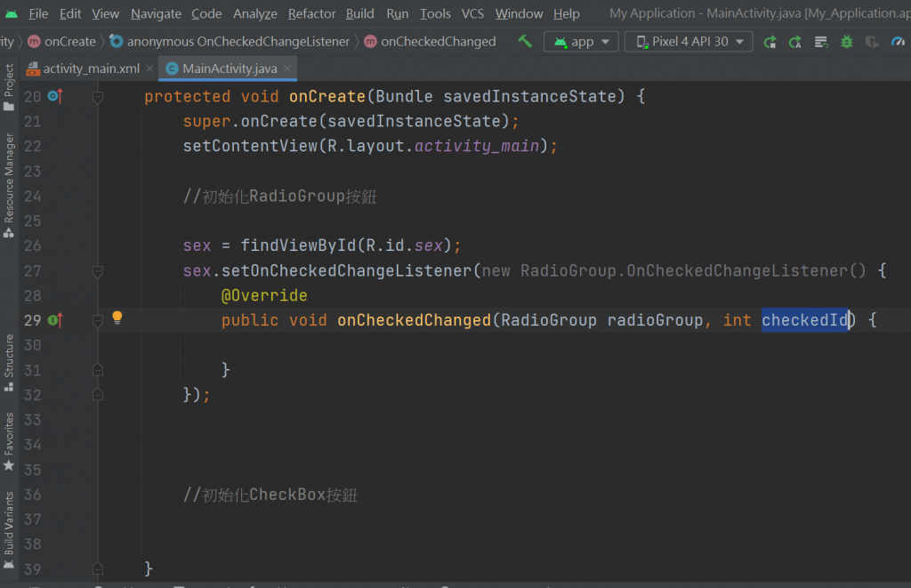Viewport: 911px width, 588px height.
Task: Click the RadioGroup comment on line 24
Action: [279, 196]
